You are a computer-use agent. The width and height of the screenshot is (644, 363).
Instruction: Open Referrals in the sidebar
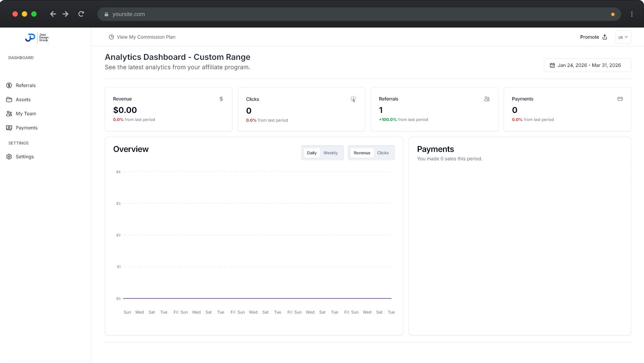(26, 85)
